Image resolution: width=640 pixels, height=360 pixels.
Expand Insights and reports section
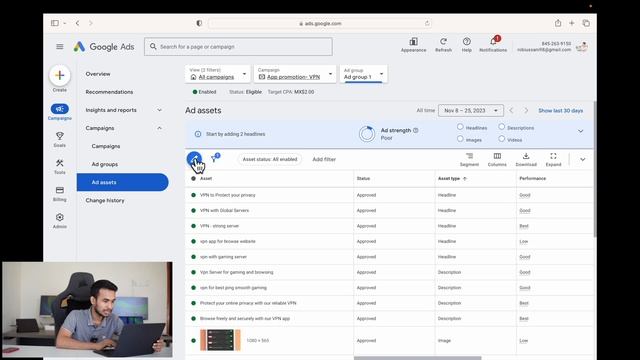coord(160,110)
